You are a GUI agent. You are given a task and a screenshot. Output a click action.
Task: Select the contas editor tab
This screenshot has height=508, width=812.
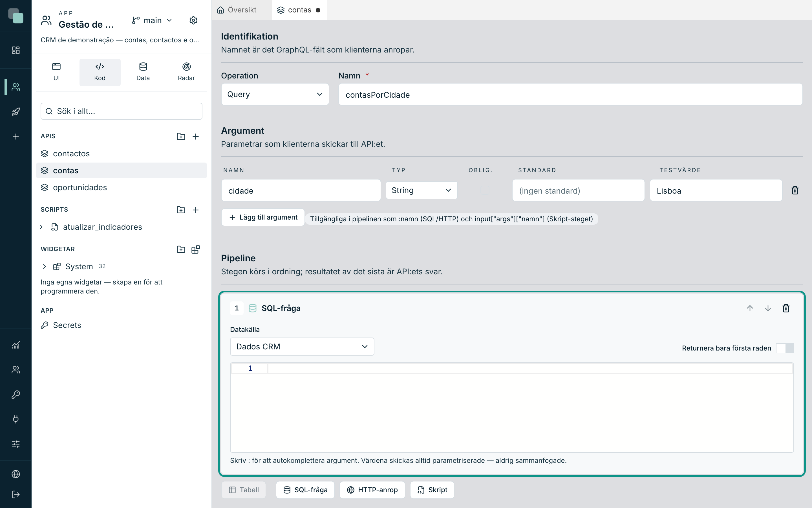coord(299,10)
